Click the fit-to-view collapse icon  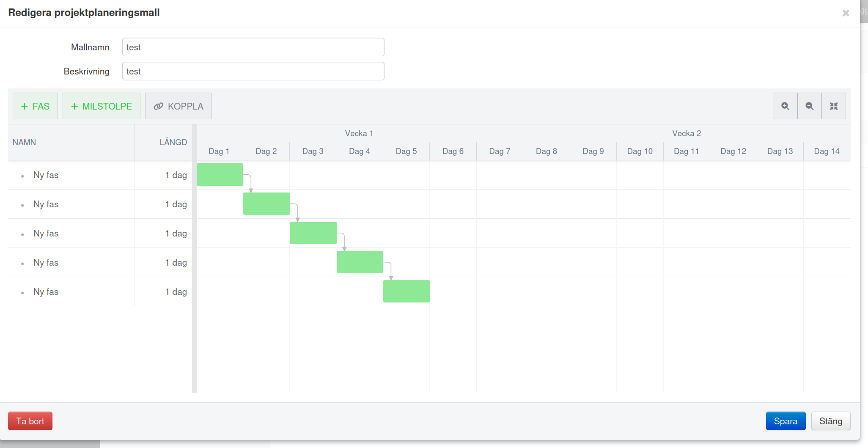tap(834, 106)
